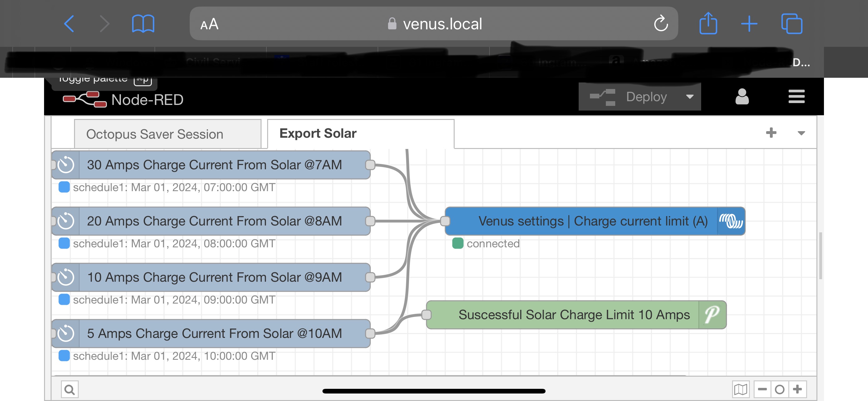This screenshot has height=401, width=868.
Task: Click the vertical workspace scrollbar
Action: coord(821,255)
